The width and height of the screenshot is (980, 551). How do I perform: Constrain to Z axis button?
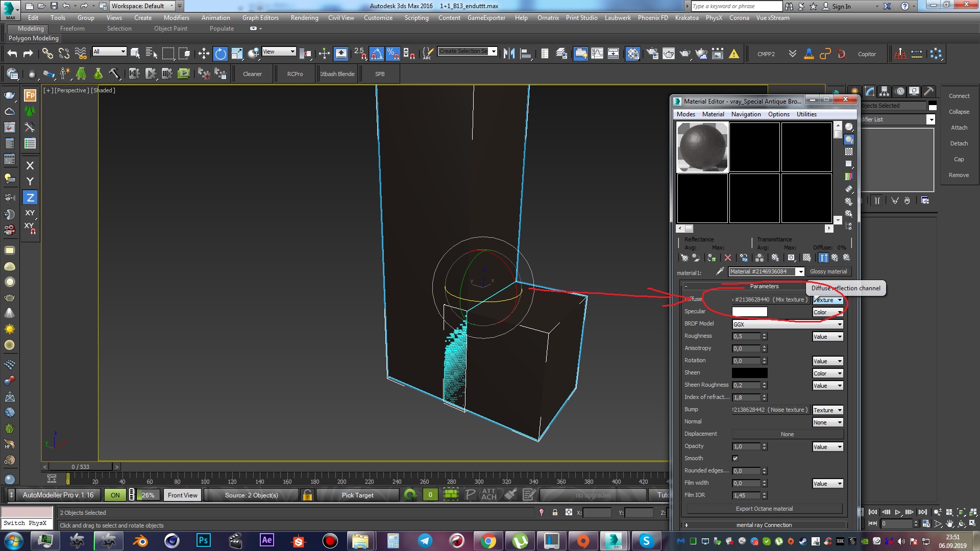coord(30,197)
